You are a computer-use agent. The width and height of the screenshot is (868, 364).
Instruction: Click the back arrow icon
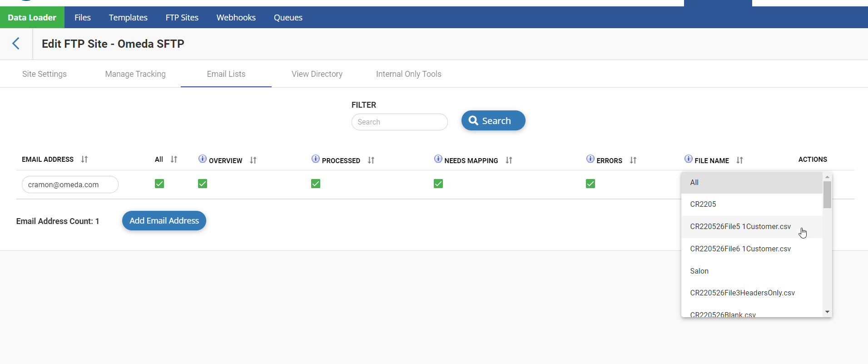point(16,44)
